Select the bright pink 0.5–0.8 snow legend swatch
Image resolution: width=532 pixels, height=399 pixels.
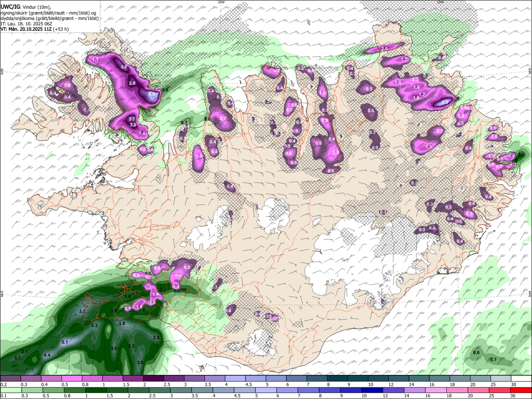tap(72, 379)
